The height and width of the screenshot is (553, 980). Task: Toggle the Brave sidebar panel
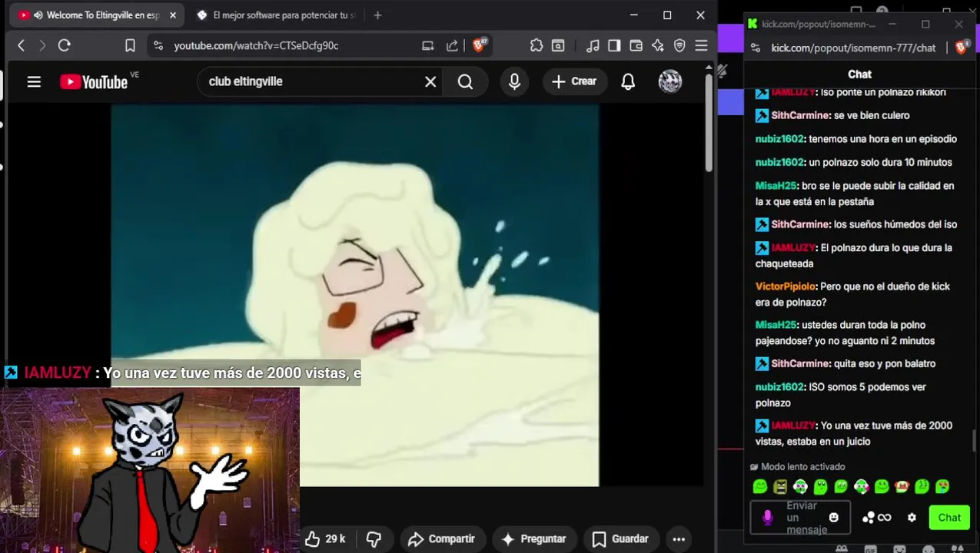(614, 46)
